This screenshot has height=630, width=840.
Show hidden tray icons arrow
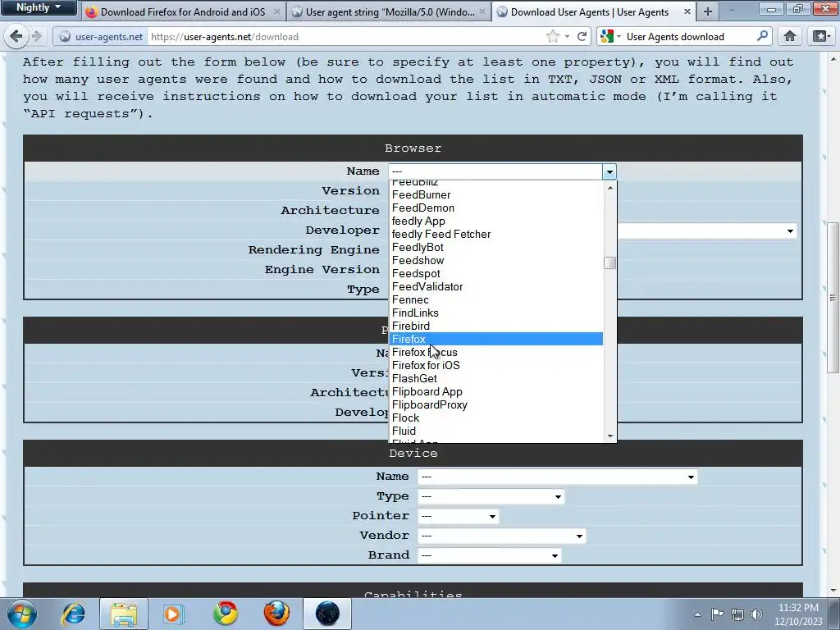(x=697, y=614)
